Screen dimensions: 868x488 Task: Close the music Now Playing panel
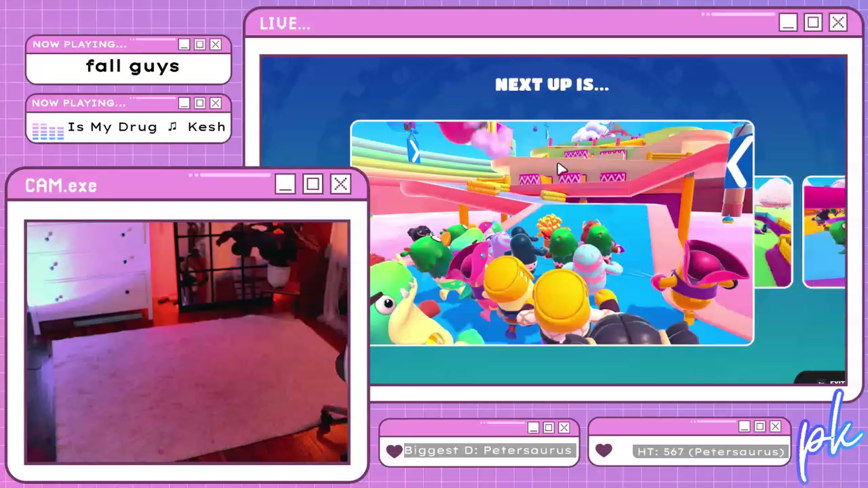[216, 103]
